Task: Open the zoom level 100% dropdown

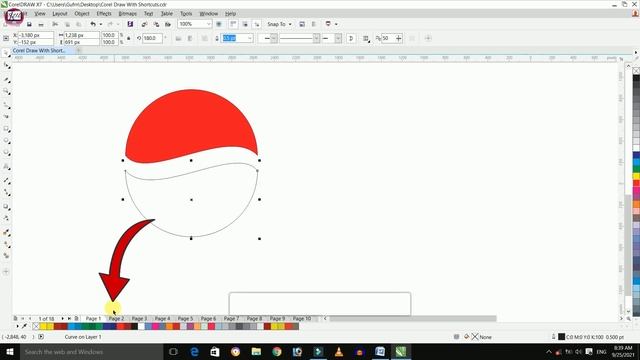Action: coord(209,24)
